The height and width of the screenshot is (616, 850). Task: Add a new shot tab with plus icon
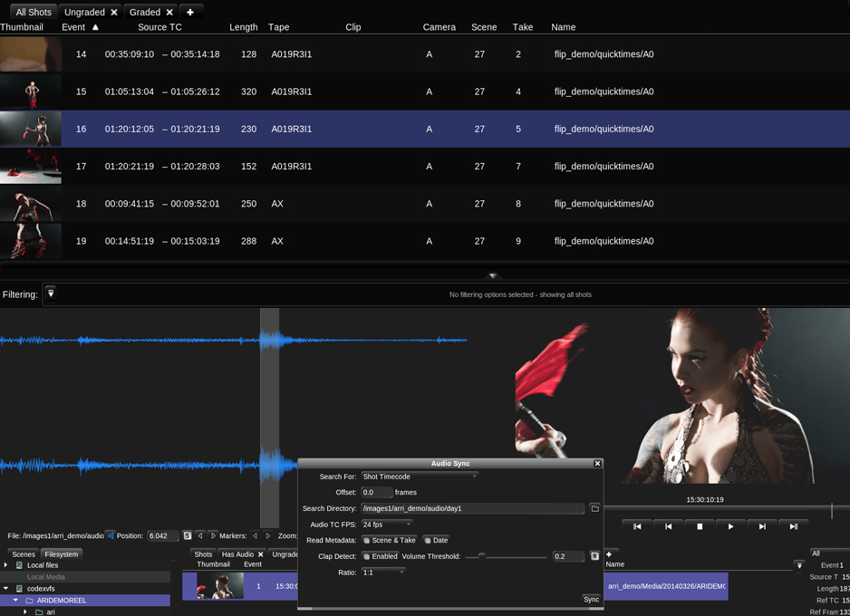pos(189,13)
